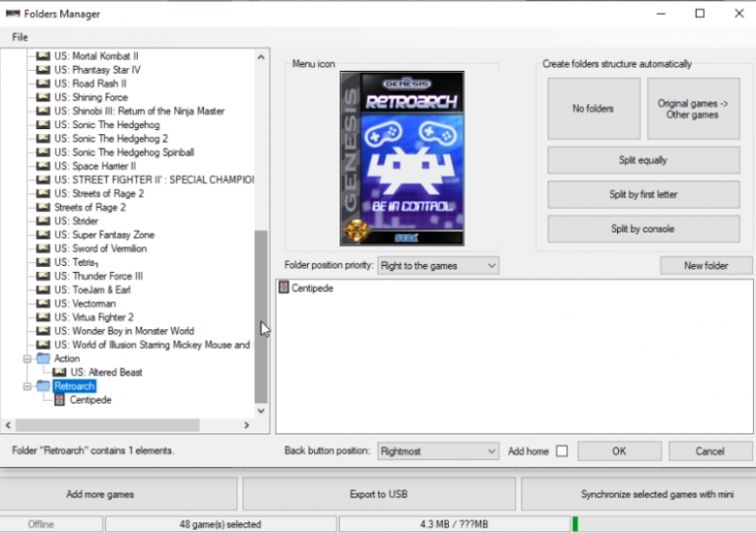
Task: Open Back button position dropdown
Action: pos(438,451)
